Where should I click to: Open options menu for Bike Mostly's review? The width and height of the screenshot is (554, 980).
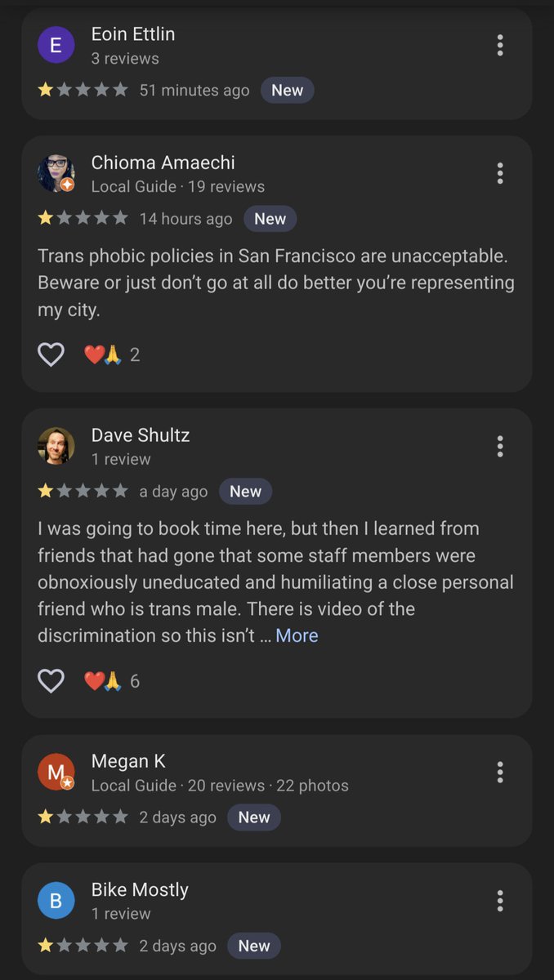499,901
